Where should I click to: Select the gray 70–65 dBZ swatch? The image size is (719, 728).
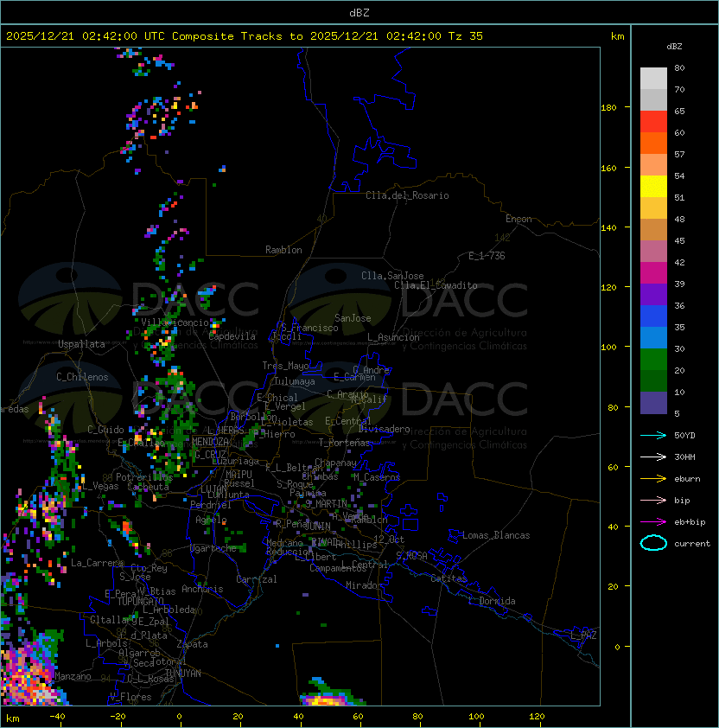tap(653, 99)
